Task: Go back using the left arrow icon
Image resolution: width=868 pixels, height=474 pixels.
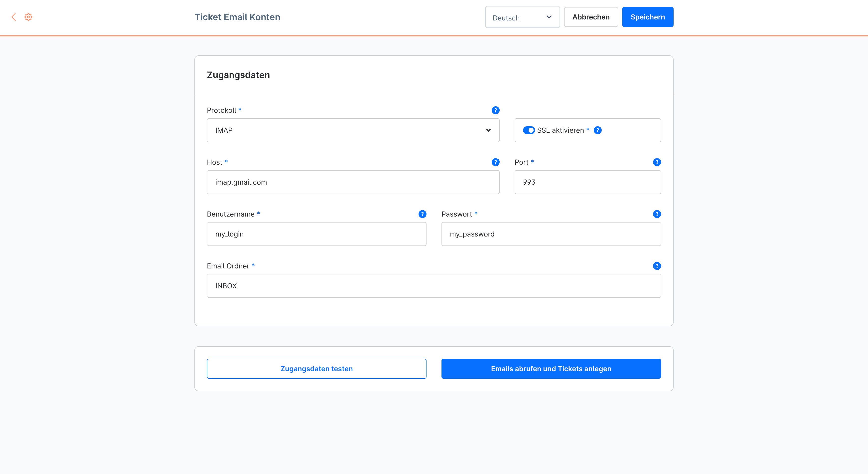Action: [x=14, y=17]
